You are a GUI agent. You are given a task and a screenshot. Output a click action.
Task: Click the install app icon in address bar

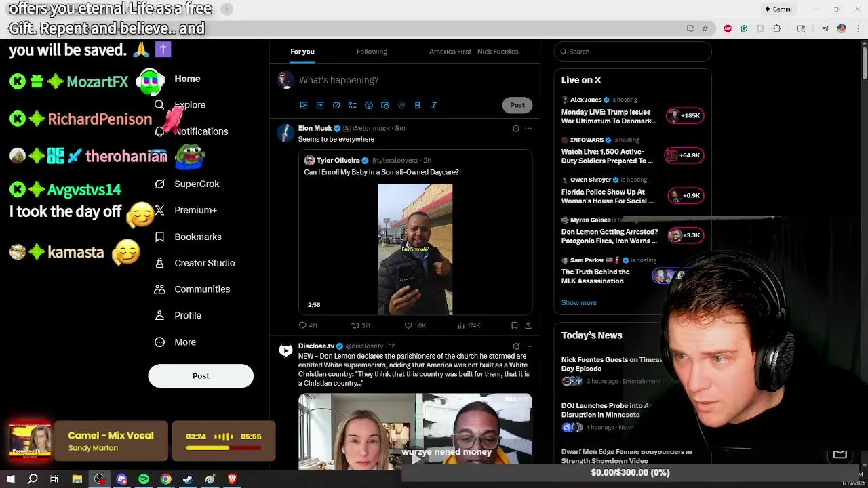(x=690, y=28)
